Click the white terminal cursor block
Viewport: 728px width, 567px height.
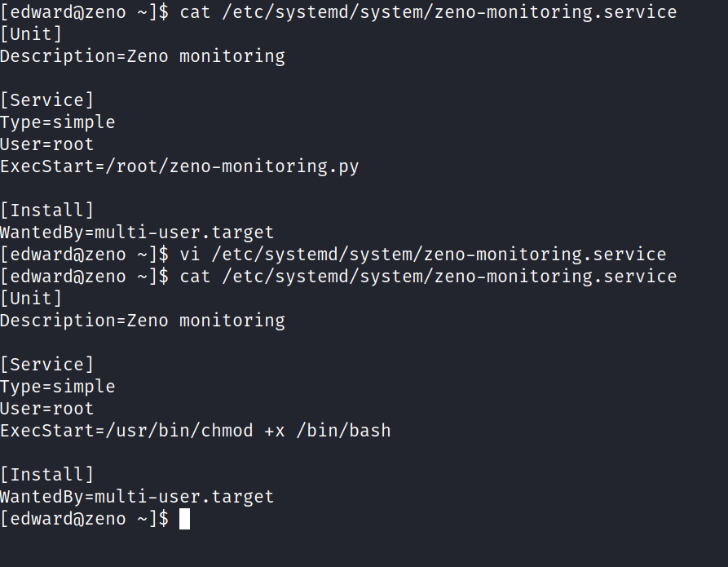pyautogui.click(x=184, y=519)
